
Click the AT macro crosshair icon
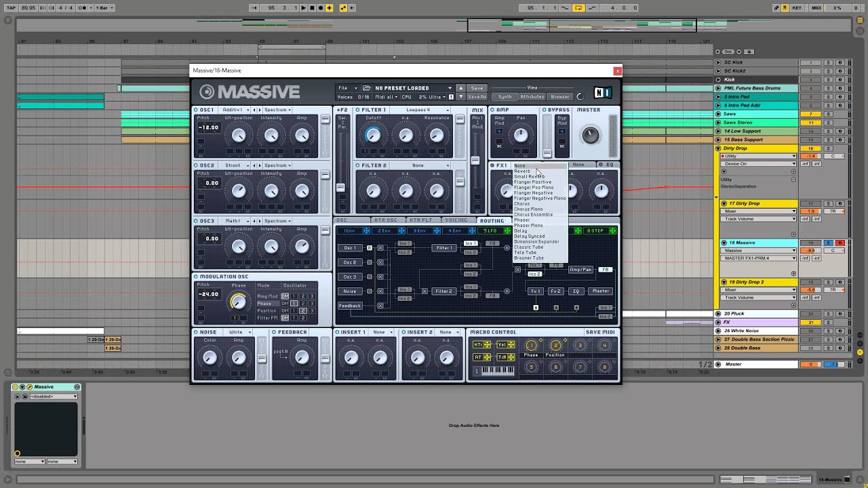[486, 357]
